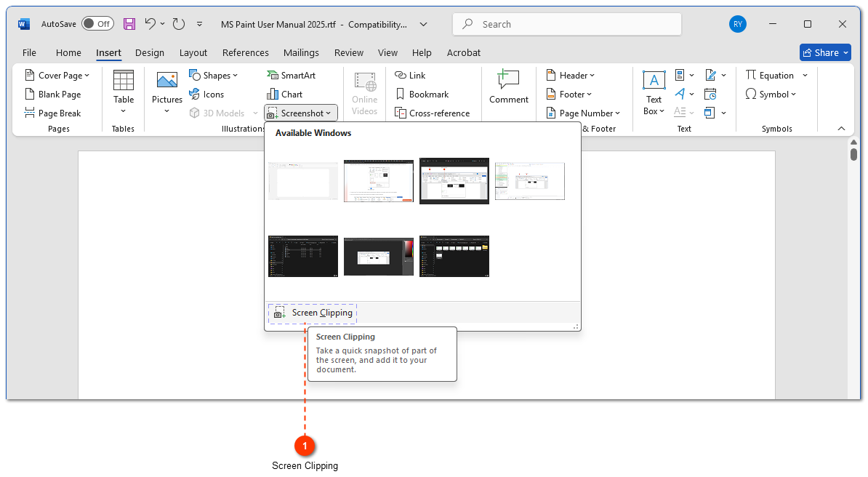Toggle the AutoSave switch
Image resolution: width=868 pixels, height=477 pixels.
coord(97,24)
